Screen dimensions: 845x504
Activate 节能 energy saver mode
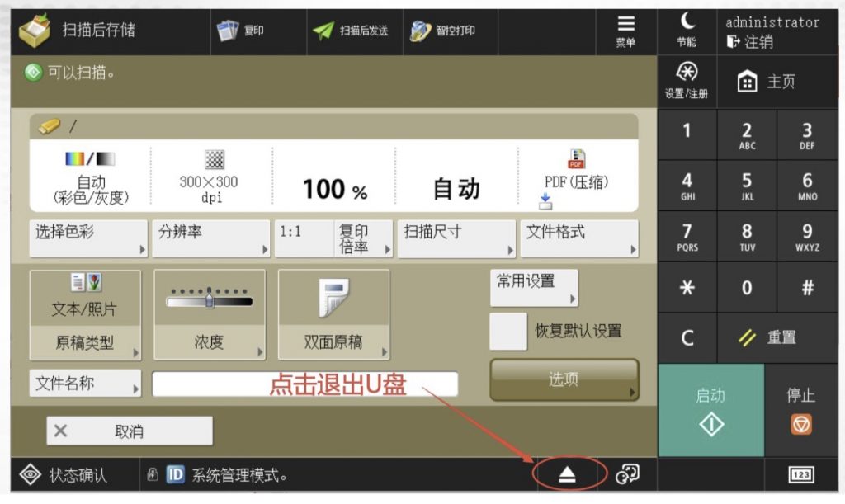tap(686, 31)
